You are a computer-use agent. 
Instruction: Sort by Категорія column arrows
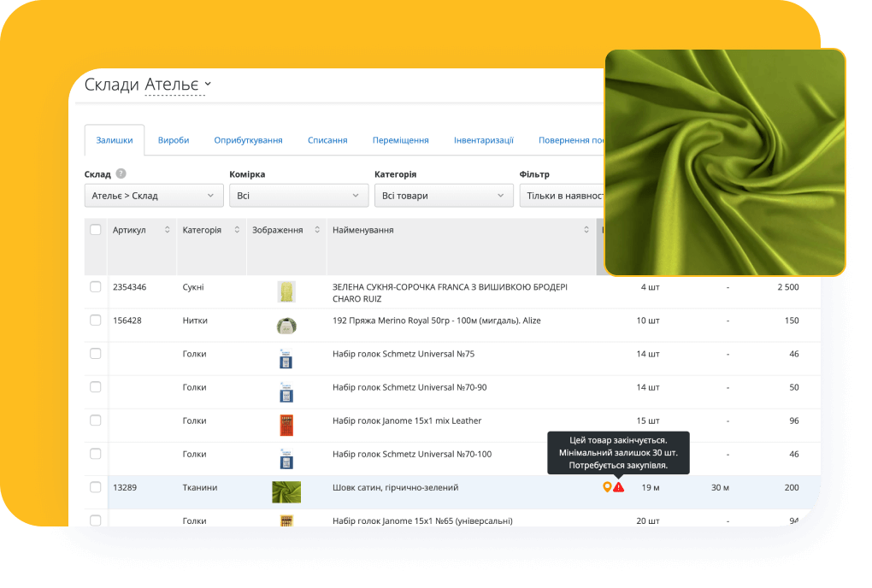pos(237,230)
